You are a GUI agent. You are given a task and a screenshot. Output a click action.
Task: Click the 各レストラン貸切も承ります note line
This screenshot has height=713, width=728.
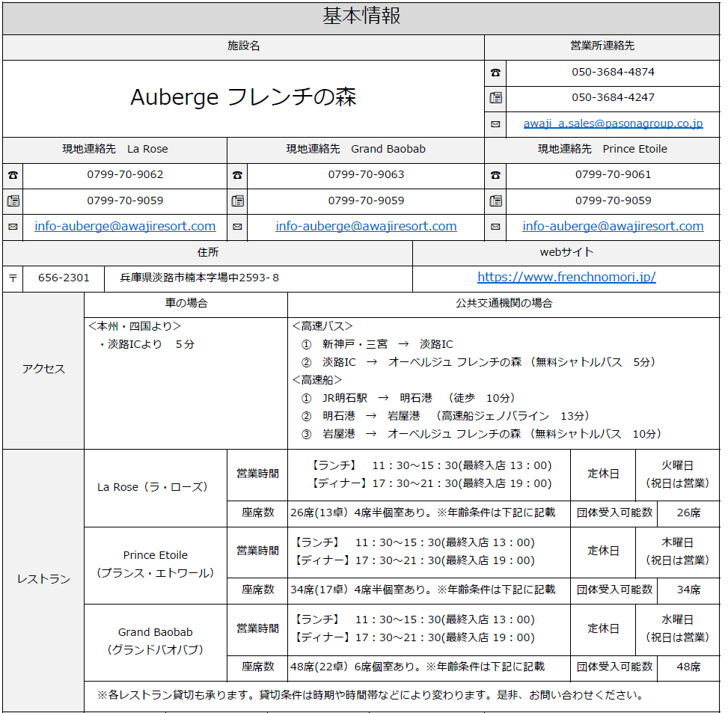click(370, 696)
